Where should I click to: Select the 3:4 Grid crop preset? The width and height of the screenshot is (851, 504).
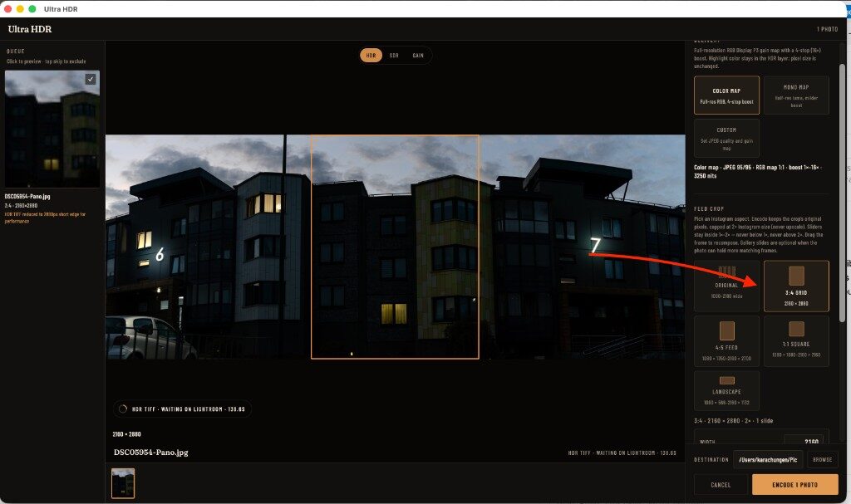click(x=796, y=286)
